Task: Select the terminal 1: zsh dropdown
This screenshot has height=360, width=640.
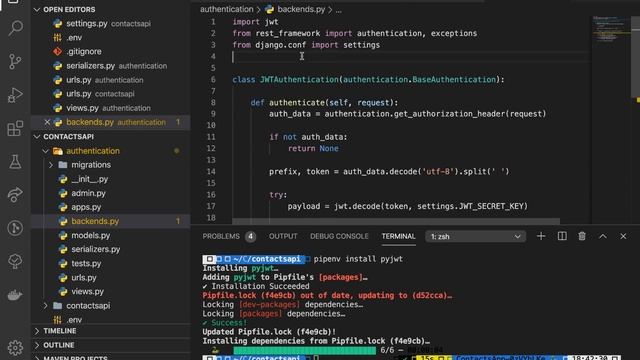Action: [x=475, y=237]
